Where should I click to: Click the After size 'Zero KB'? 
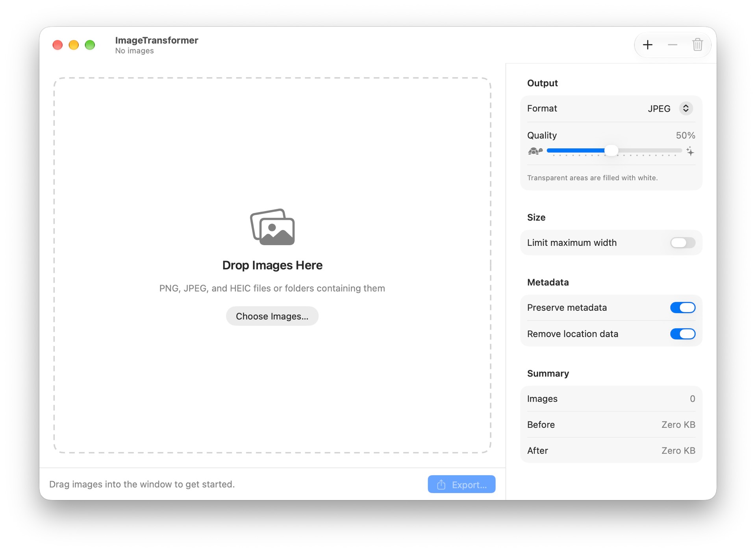(678, 451)
